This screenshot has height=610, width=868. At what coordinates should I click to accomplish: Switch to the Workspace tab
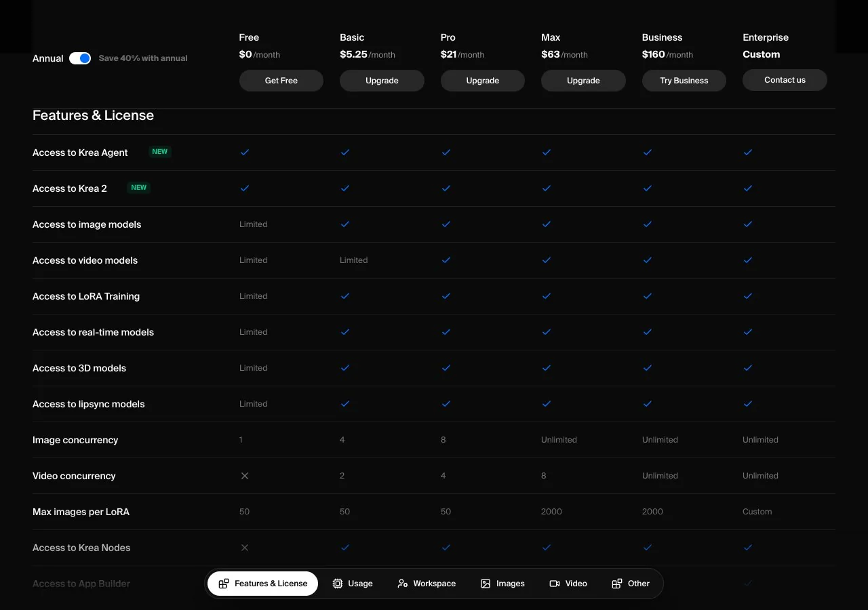(x=427, y=584)
